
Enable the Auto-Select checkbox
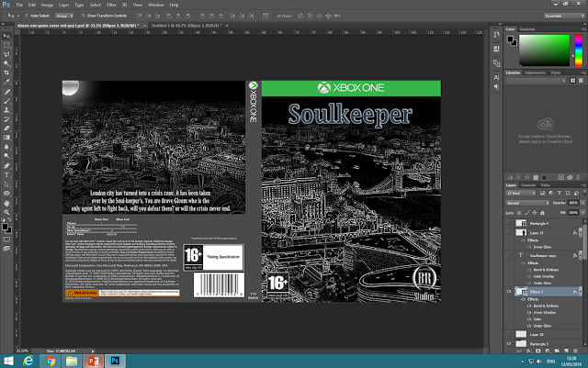coord(27,16)
